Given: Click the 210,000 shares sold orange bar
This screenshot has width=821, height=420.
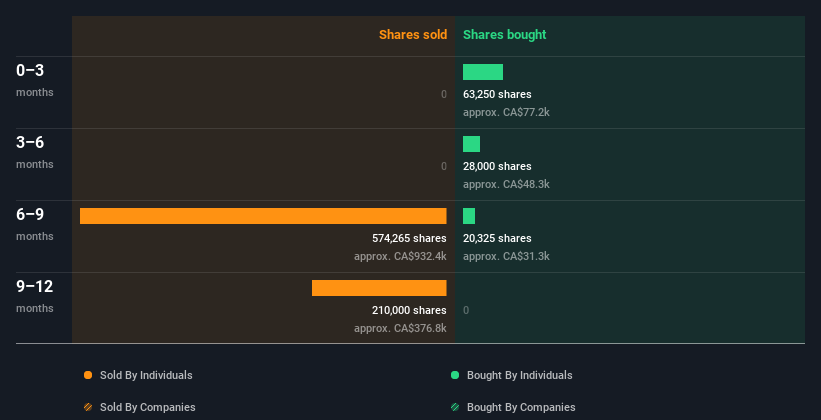Looking at the screenshot, I should point(379,288).
